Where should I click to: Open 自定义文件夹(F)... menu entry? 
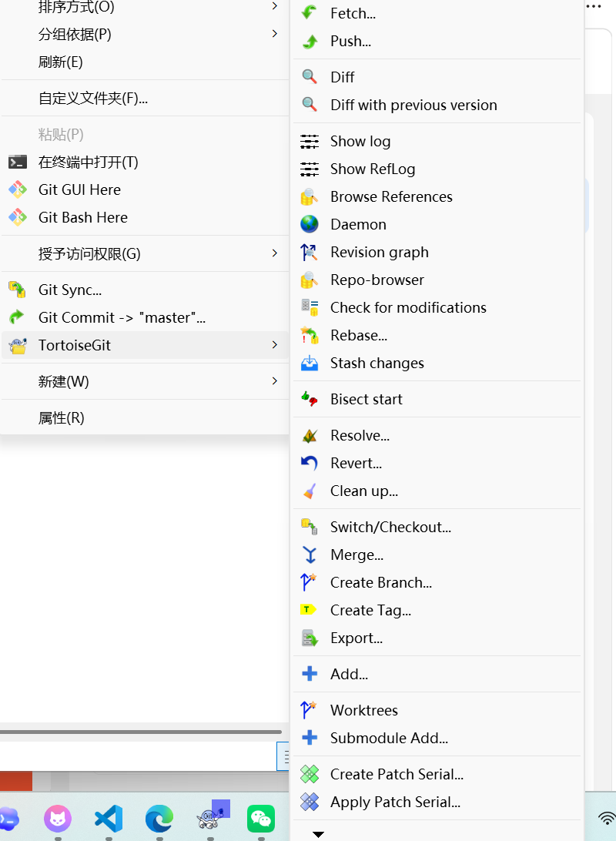pos(145,98)
